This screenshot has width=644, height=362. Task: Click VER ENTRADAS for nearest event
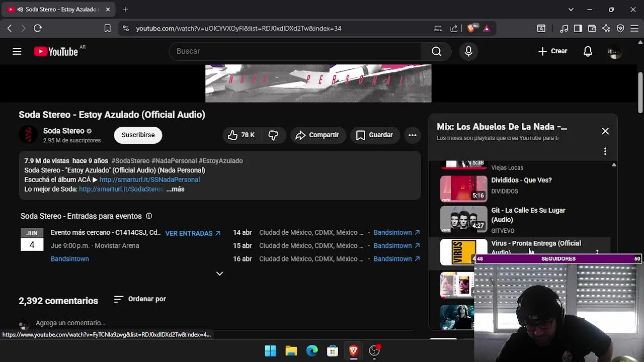click(x=193, y=233)
